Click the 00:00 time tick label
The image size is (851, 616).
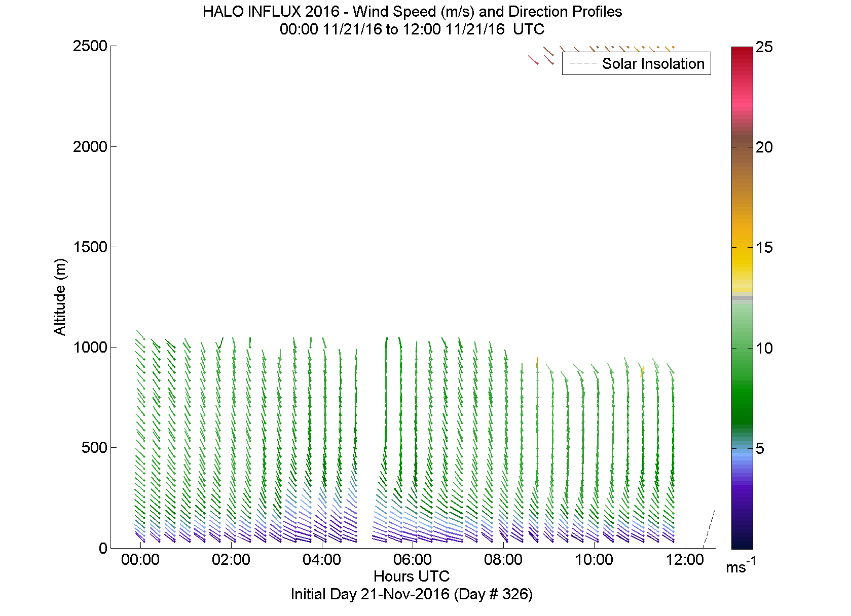point(140,560)
